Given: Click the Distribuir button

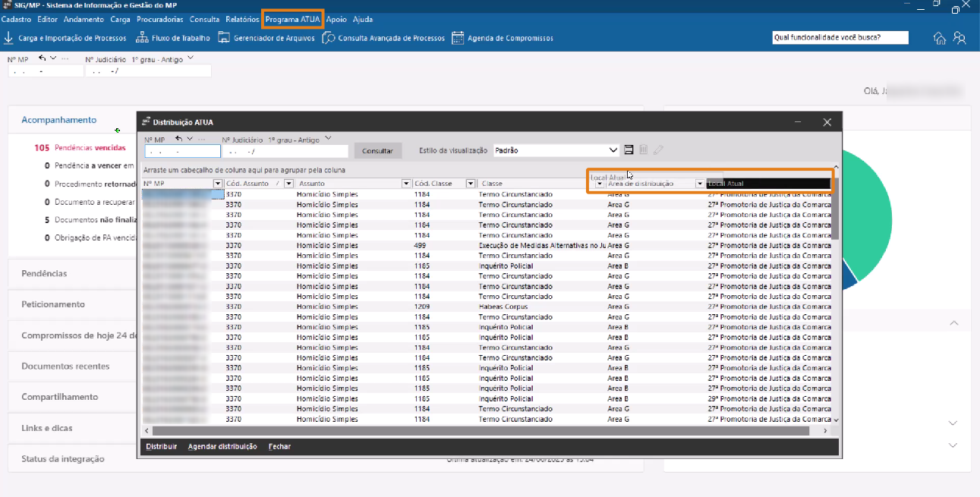Looking at the screenshot, I should point(161,447).
